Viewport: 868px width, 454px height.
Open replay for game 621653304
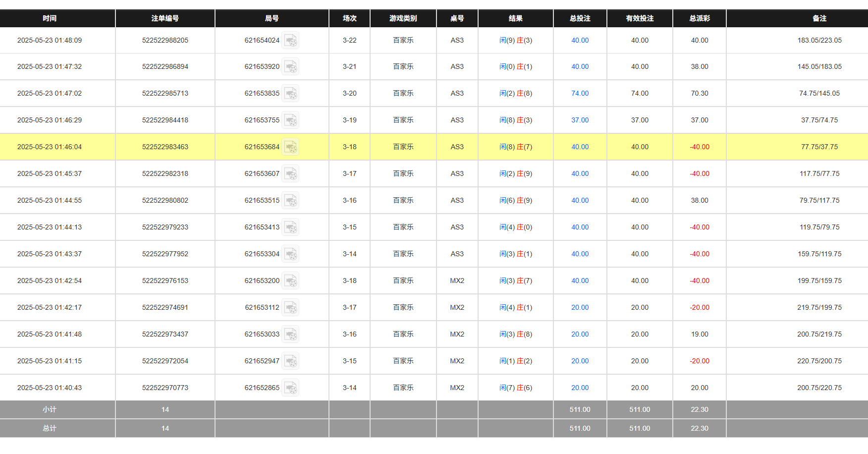[291, 254]
